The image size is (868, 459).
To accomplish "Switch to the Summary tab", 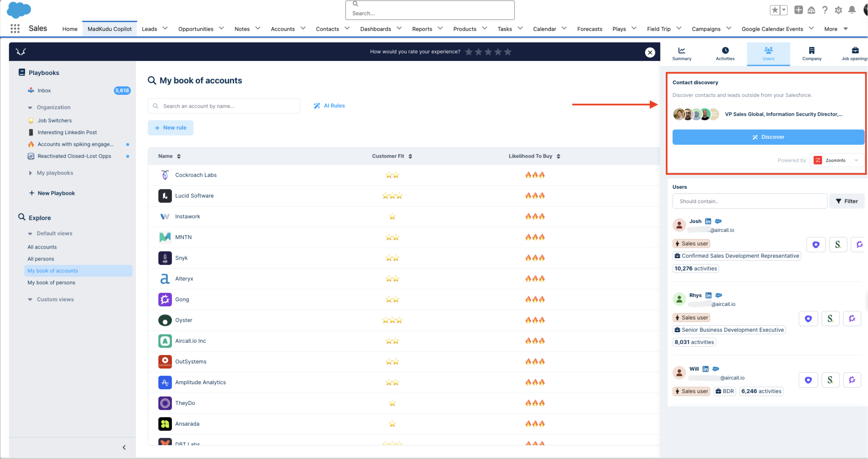I will pos(682,54).
